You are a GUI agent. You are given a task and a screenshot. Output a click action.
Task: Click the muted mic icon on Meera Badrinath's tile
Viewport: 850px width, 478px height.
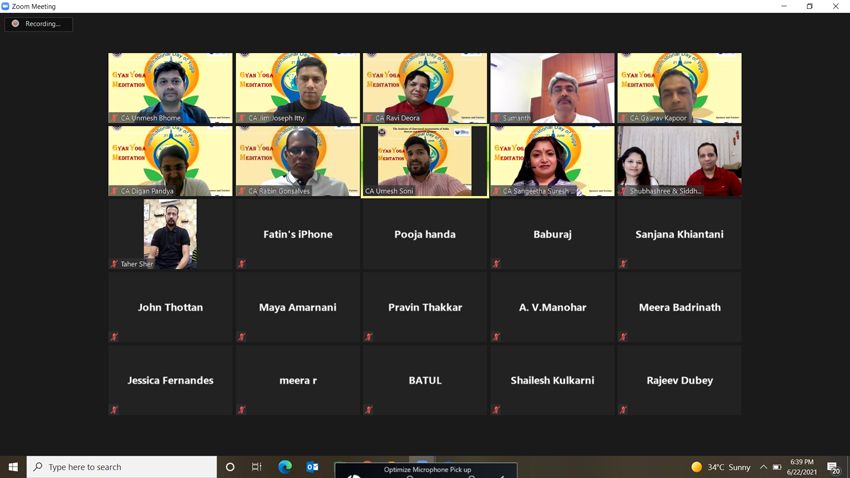click(x=623, y=337)
